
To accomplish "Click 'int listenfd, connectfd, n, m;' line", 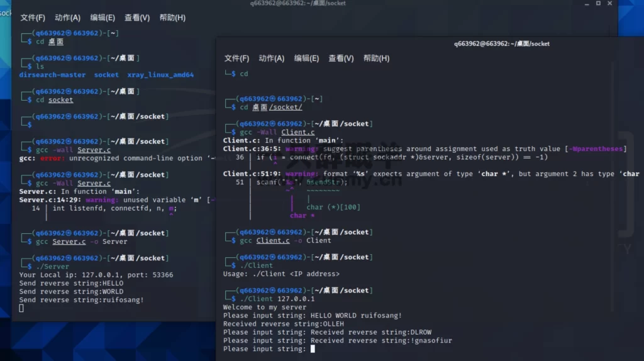I will [x=114, y=208].
